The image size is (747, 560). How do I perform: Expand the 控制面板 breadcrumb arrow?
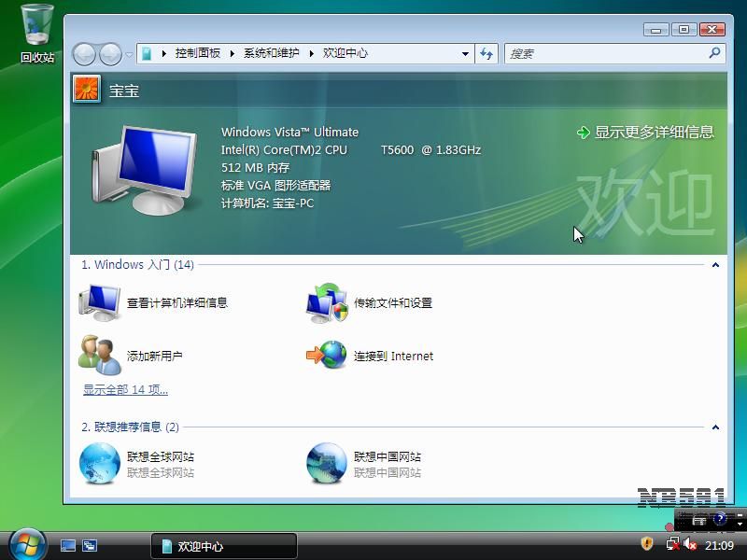pos(233,53)
